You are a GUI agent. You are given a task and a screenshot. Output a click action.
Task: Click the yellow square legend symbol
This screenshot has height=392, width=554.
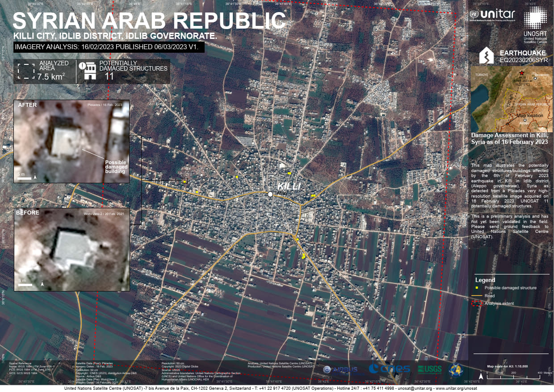pos(477,288)
